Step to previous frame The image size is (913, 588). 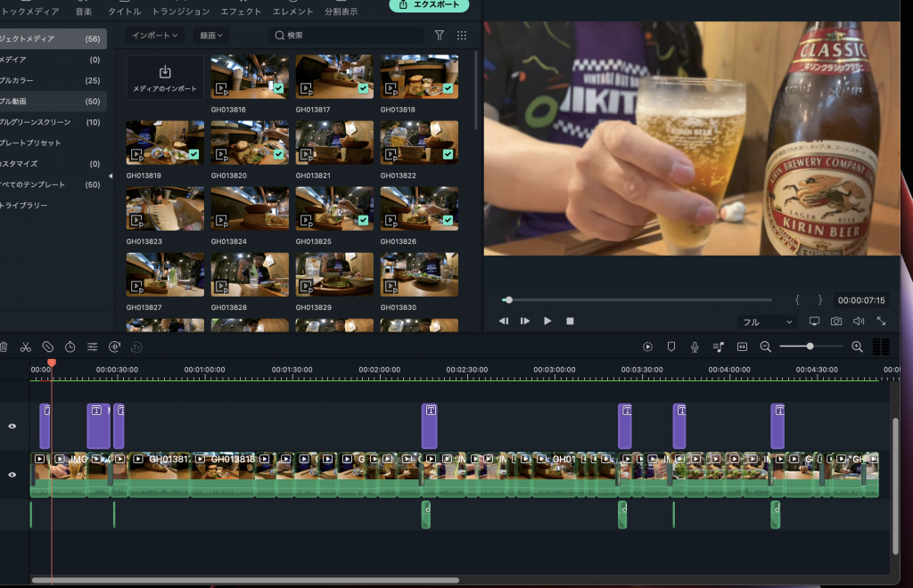pos(504,321)
